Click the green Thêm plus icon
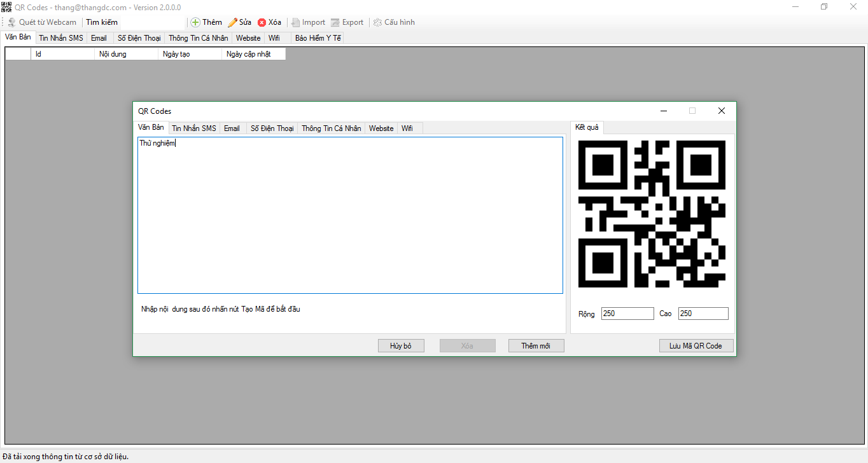The height and width of the screenshot is (463, 868). pos(195,22)
